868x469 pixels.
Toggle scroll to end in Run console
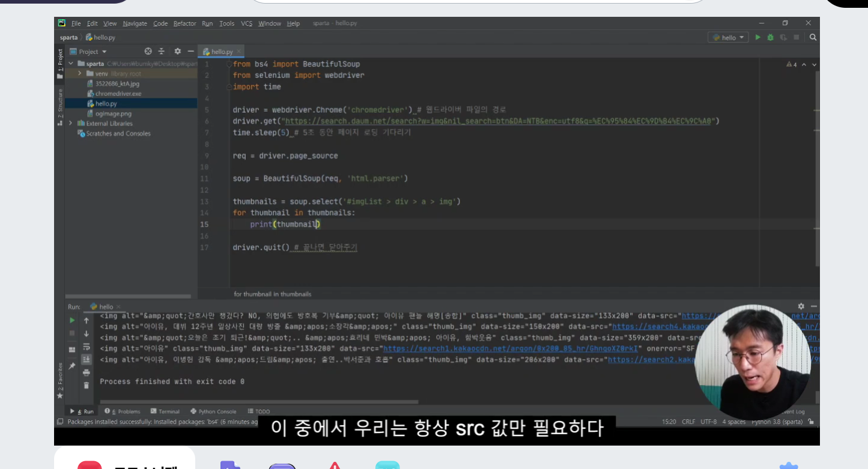coord(86,359)
